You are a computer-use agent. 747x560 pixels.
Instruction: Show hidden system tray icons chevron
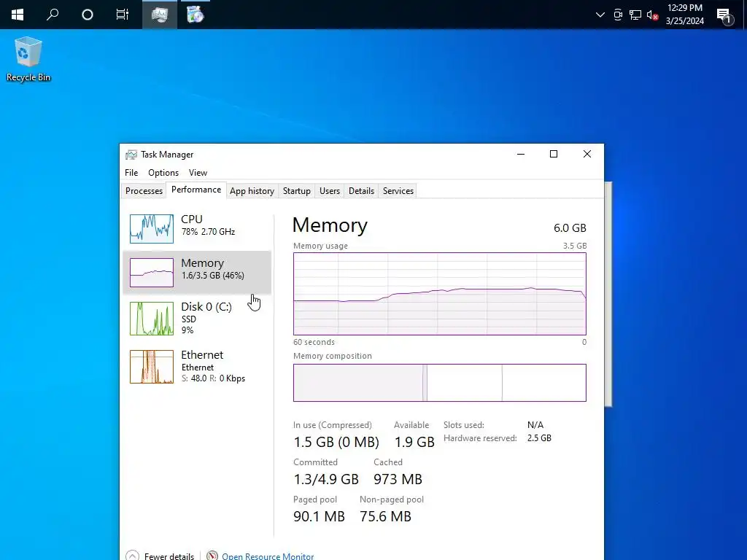pos(600,15)
